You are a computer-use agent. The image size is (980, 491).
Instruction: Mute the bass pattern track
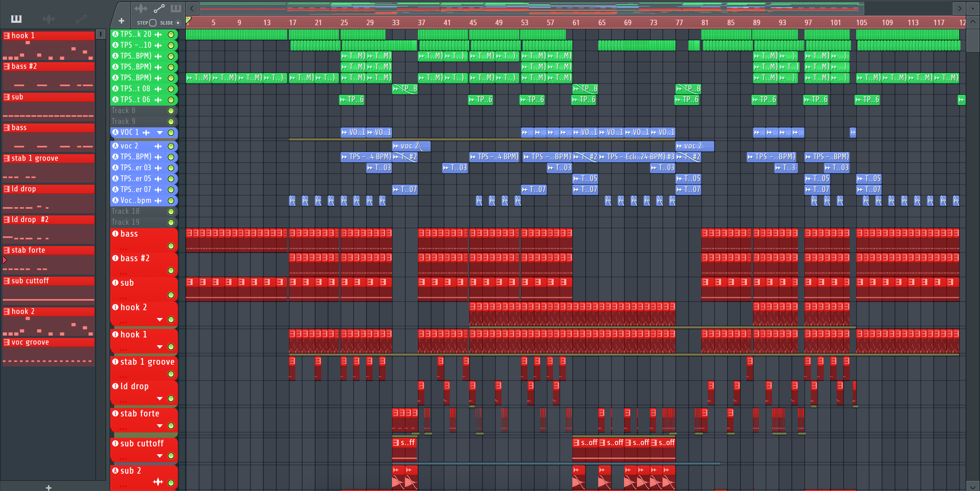click(171, 246)
